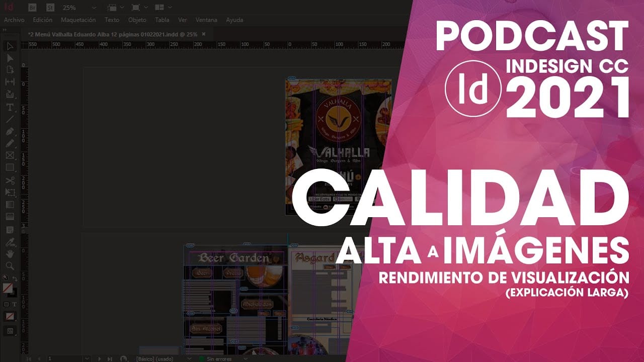Select the Note tool

pos(10,230)
